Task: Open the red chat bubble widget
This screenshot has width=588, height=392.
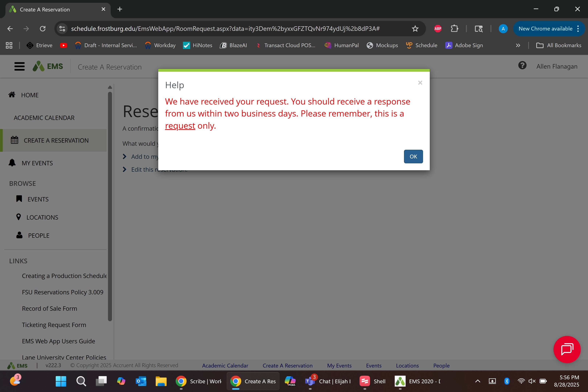Action: point(567,349)
